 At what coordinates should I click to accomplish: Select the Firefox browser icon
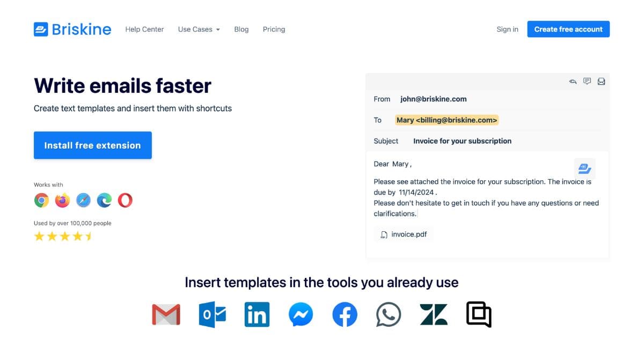tap(62, 200)
